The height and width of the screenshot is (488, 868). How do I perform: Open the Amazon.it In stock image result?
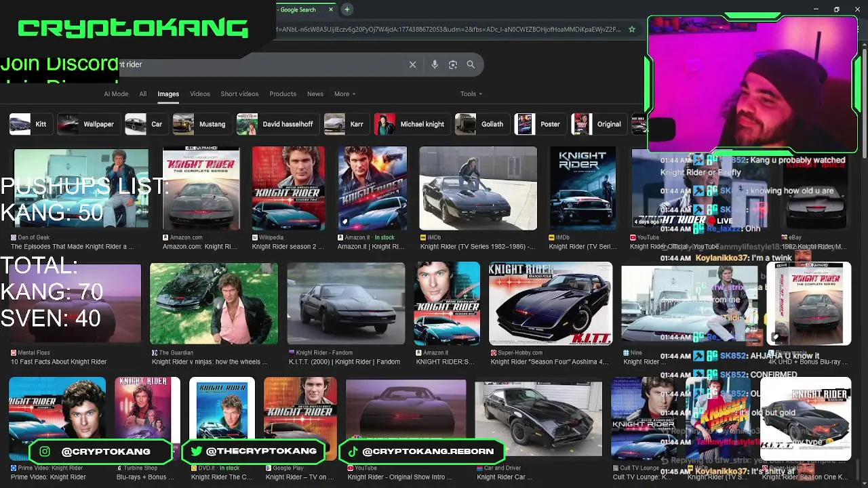372,189
